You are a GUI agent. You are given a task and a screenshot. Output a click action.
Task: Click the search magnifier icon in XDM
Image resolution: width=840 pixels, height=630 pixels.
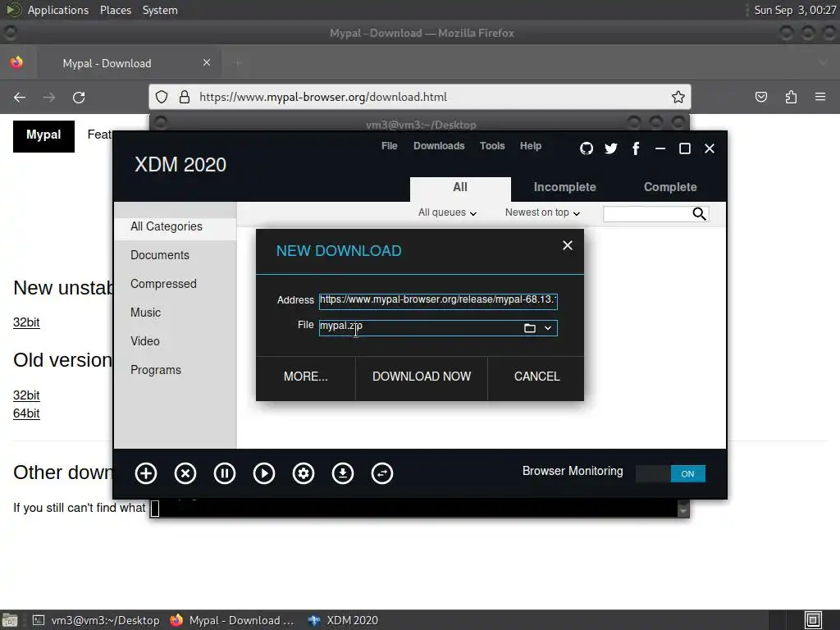pos(699,214)
